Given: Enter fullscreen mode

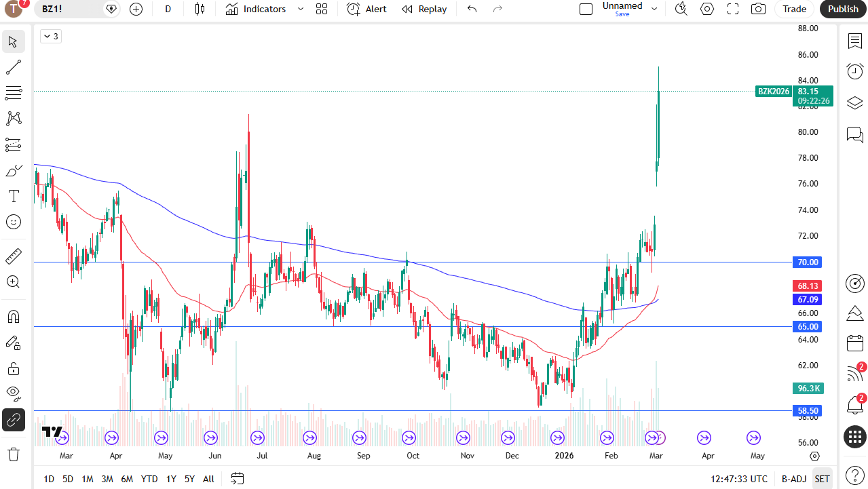Looking at the screenshot, I should 733,9.
